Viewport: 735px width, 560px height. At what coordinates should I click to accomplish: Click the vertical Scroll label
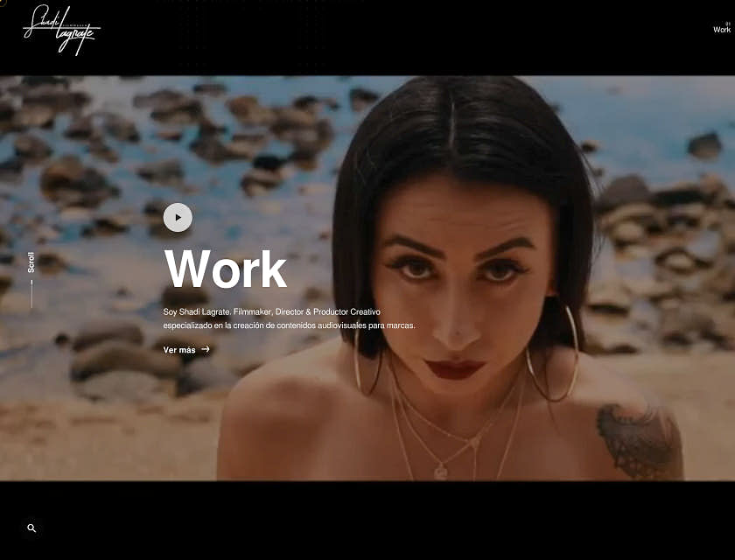[31, 262]
